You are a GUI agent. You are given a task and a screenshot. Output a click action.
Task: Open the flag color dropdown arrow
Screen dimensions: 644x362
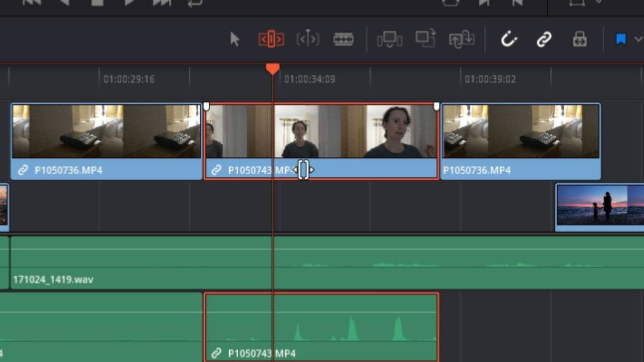pos(638,40)
